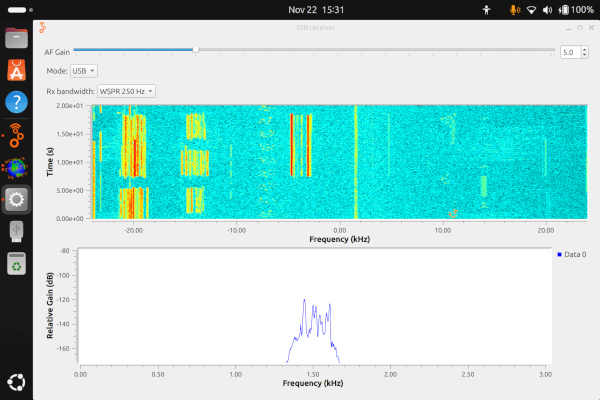Screen dimensions: 600x400
Task: Open the Files app in the dock
Action: coord(16,38)
